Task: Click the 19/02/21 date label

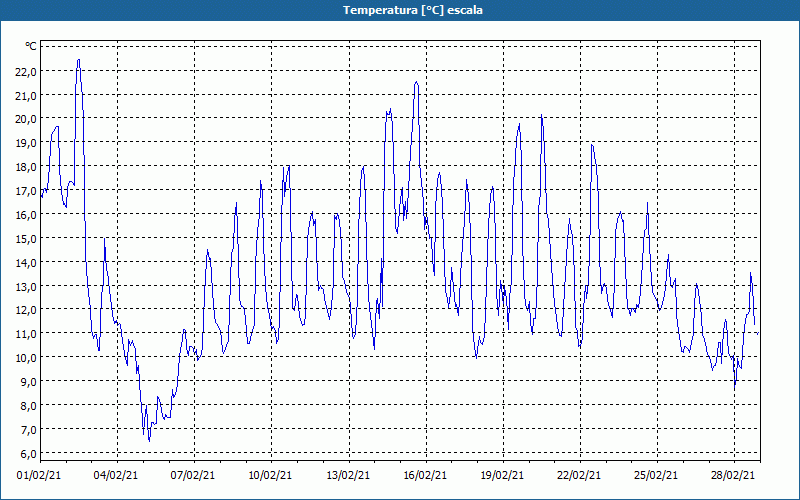Action: (x=502, y=476)
